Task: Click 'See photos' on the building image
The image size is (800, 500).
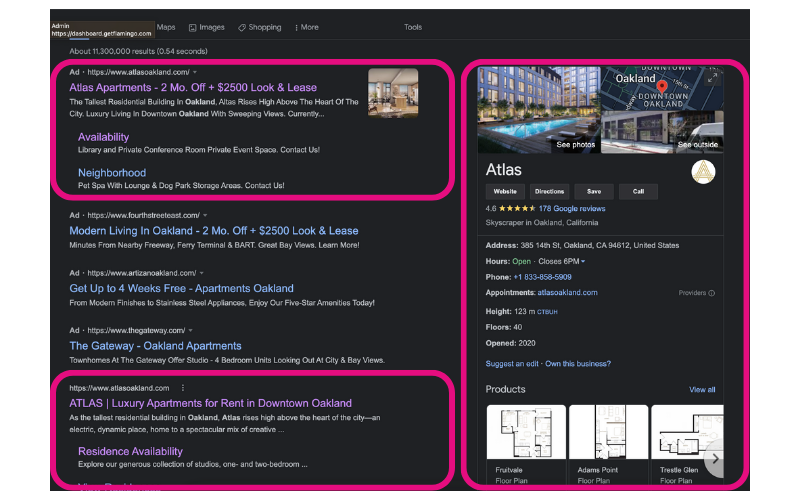Action: point(575,145)
